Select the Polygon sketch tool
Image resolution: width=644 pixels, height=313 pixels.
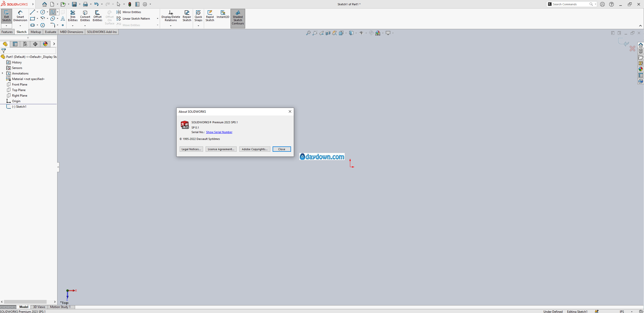43,25
